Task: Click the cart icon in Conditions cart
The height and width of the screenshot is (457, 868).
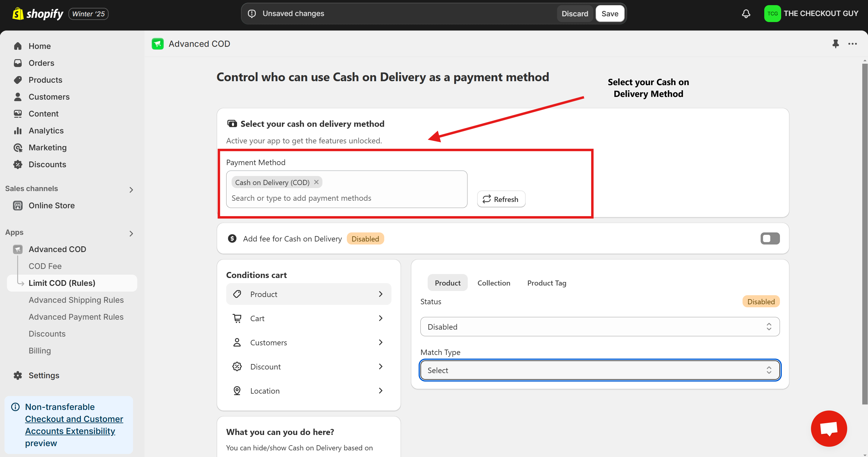Action: tap(237, 318)
